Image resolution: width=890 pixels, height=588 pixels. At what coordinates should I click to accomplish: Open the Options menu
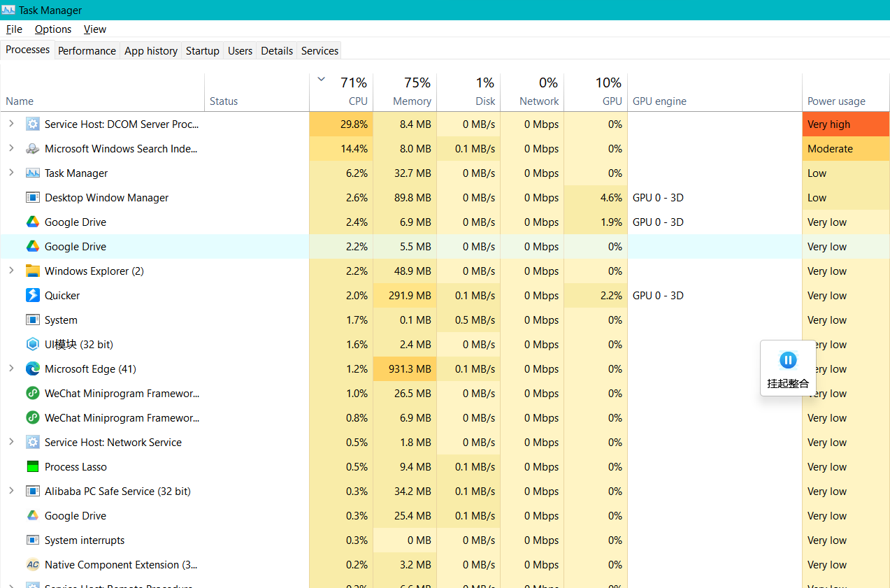pos(53,29)
